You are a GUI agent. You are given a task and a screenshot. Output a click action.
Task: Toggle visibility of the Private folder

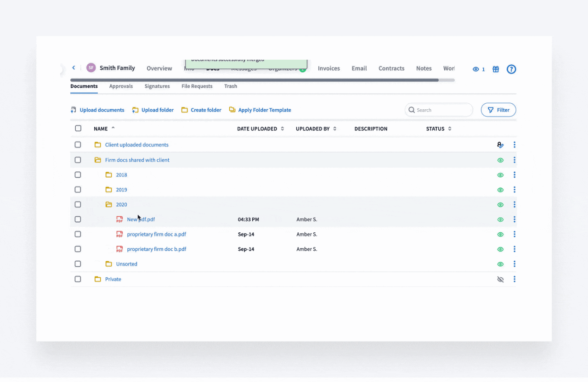pos(500,279)
